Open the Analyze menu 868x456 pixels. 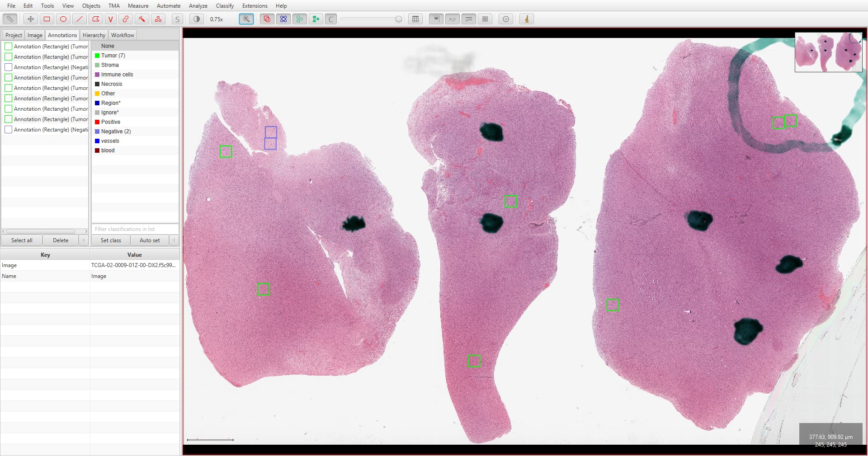pos(198,5)
